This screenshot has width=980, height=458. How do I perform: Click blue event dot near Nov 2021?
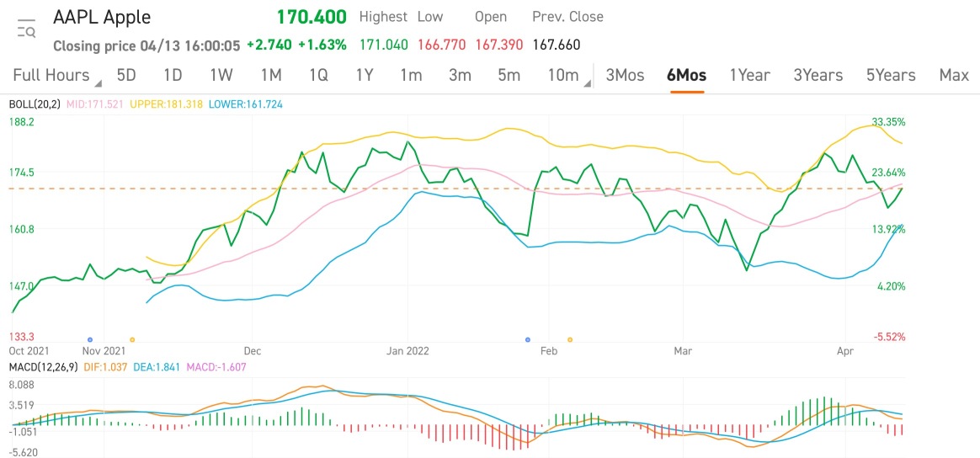tap(90, 338)
